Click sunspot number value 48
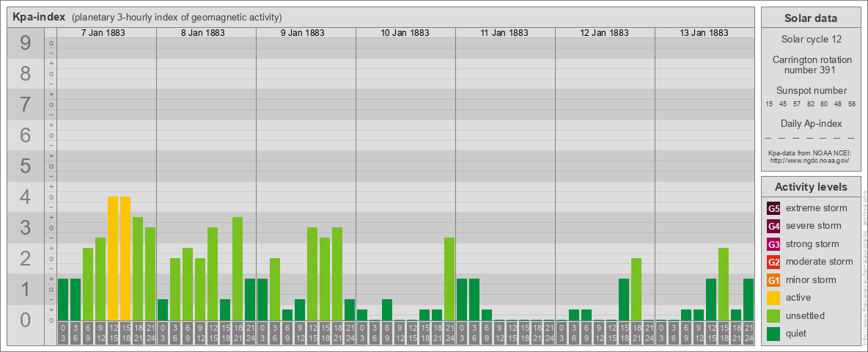 click(x=838, y=104)
